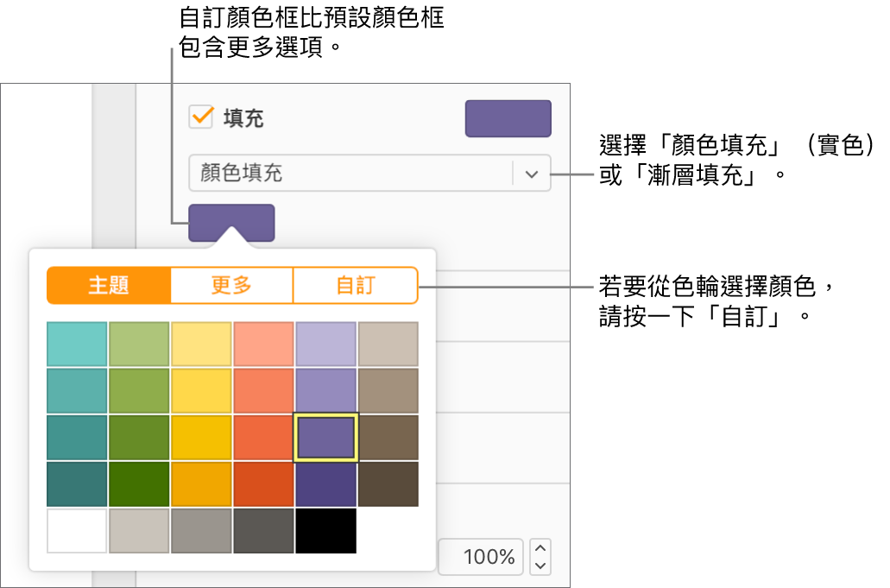The width and height of the screenshot is (890, 588).
Task: Open the preset purple color well beside 填充
Action: (x=508, y=118)
